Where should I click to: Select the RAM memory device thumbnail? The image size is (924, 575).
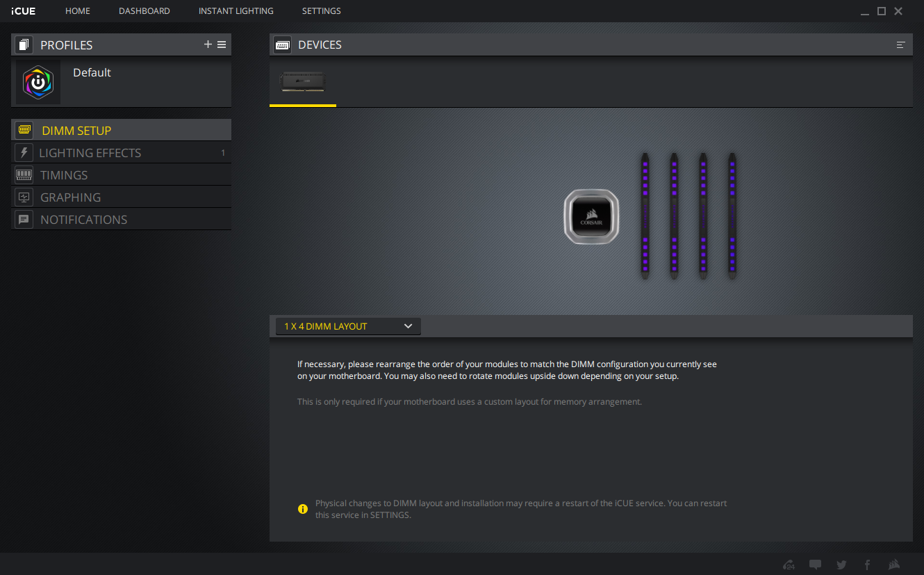coord(303,82)
